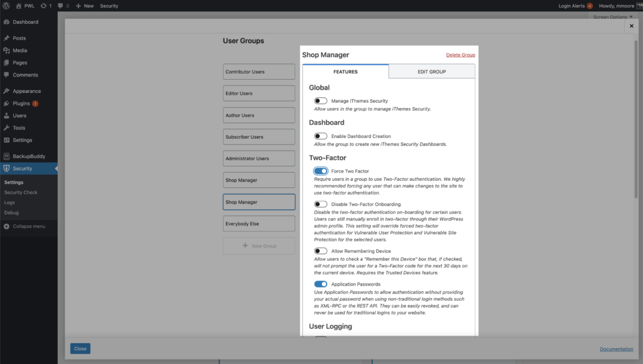Click the Posts pin icon
The width and height of the screenshot is (643, 364).
pyautogui.click(x=6, y=38)
